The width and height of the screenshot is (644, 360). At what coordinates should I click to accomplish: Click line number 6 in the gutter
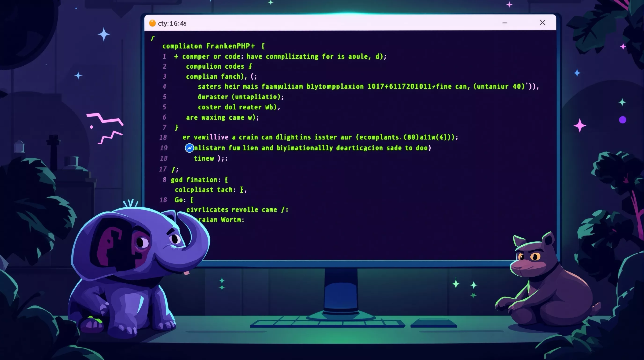(x=164, y=117)
